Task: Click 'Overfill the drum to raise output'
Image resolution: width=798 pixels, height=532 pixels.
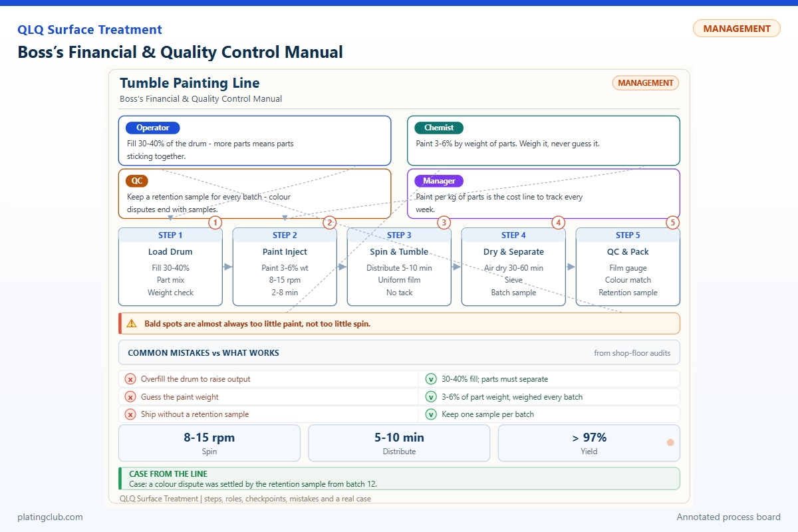Action: 196,379
